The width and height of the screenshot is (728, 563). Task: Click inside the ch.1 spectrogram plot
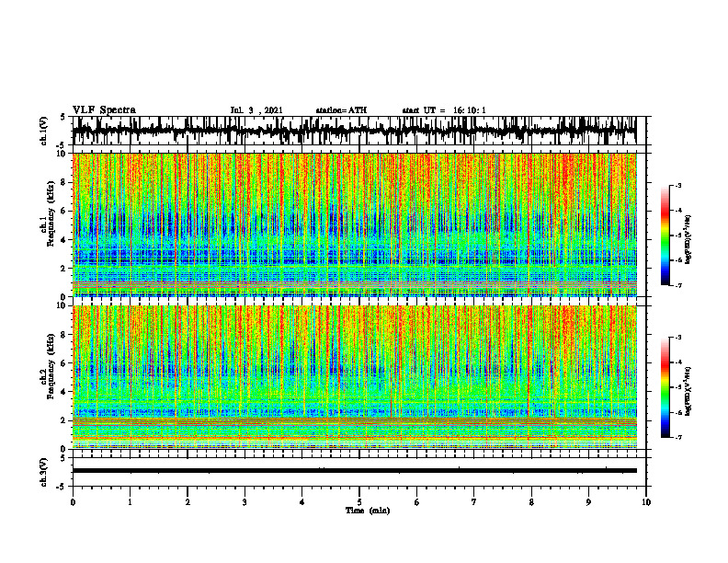click(x=354, y=224)
